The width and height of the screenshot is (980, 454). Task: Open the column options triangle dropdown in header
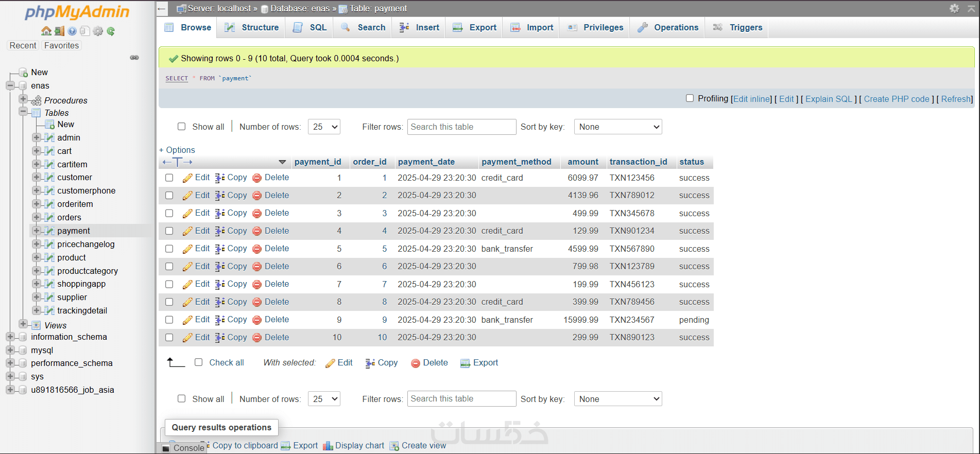[282, 162]
